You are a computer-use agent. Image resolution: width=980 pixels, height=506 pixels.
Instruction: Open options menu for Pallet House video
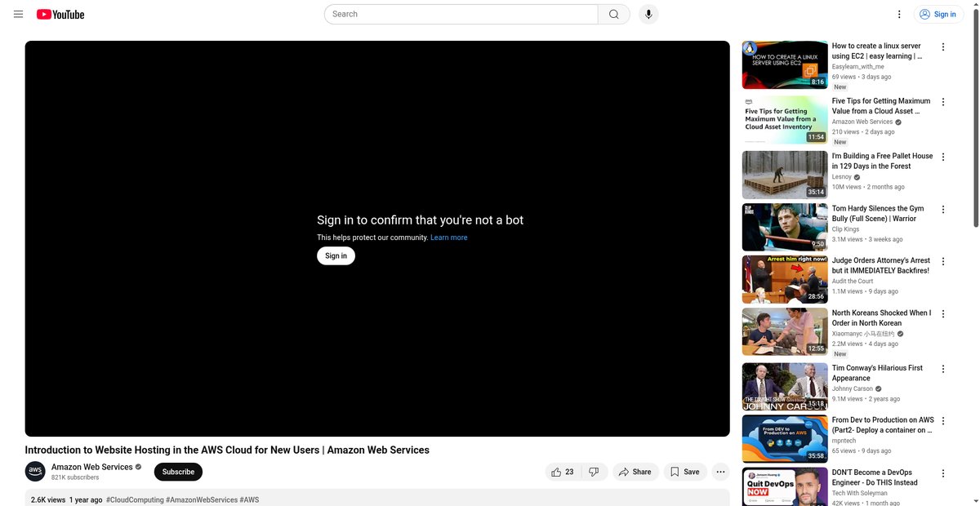pos(943,157)
